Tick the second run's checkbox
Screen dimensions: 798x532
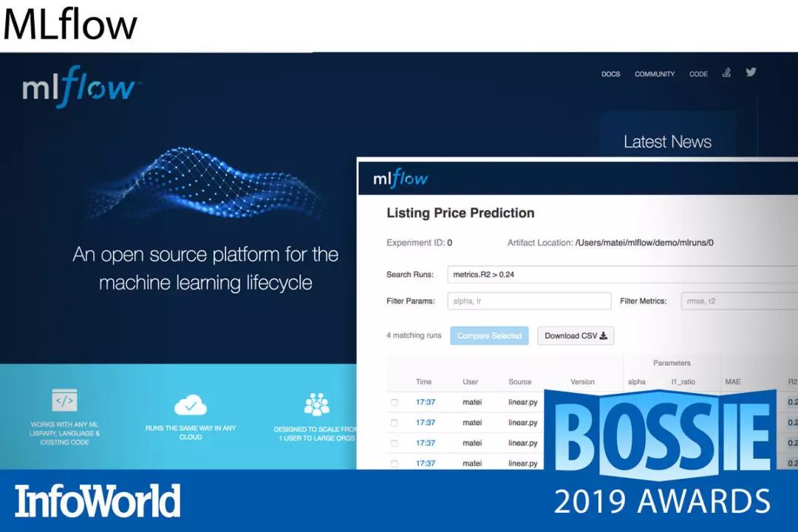(x=394, y=423)
